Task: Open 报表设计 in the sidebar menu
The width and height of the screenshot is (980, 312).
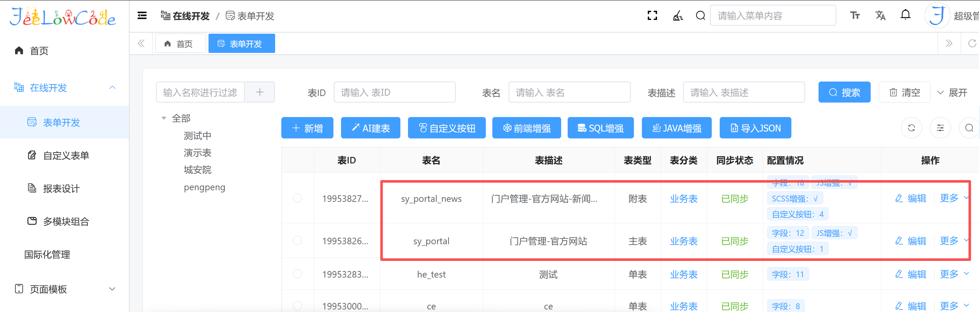Action: tap(61, 188)
